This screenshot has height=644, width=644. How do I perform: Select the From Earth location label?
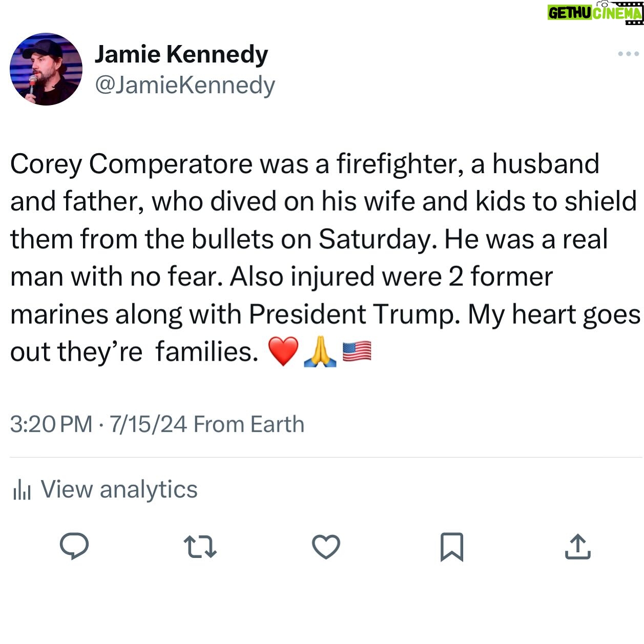(x=249, y=424)
